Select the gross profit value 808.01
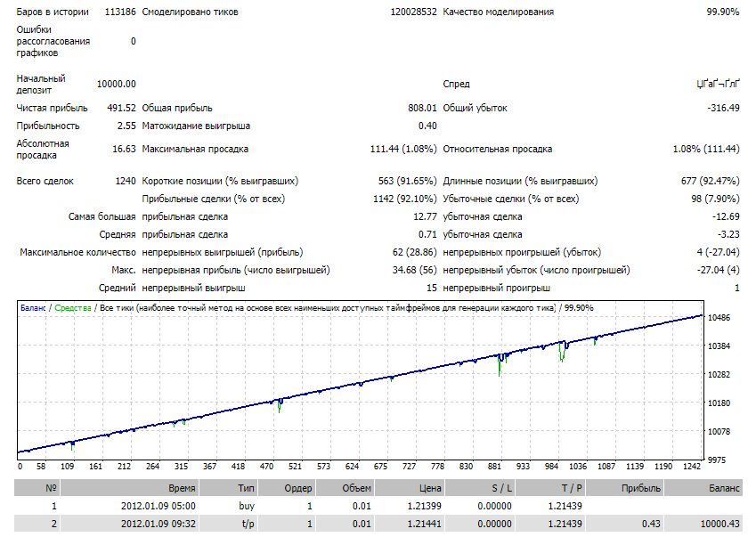The image size is (756, 537). tap(422, 108)
